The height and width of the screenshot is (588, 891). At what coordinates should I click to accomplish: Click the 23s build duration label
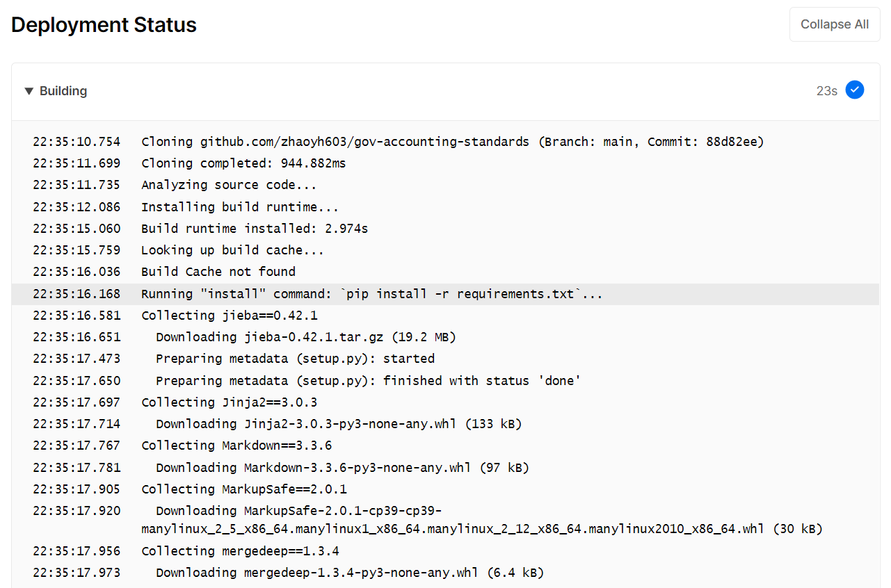[x=826, y=91]
